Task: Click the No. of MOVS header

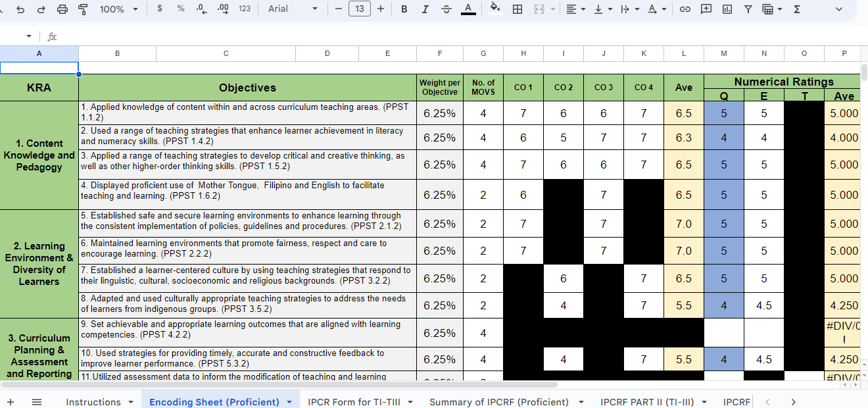Action: (483, 88)
